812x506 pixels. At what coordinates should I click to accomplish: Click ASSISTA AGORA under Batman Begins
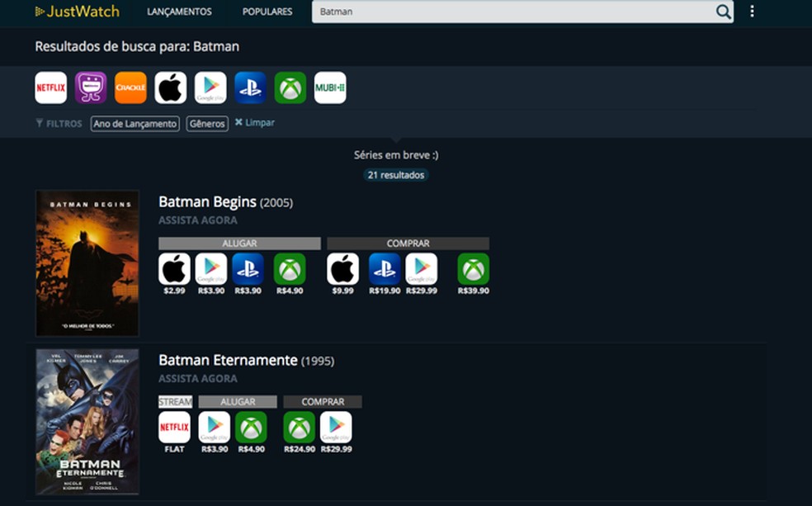(x=198, y=220)
